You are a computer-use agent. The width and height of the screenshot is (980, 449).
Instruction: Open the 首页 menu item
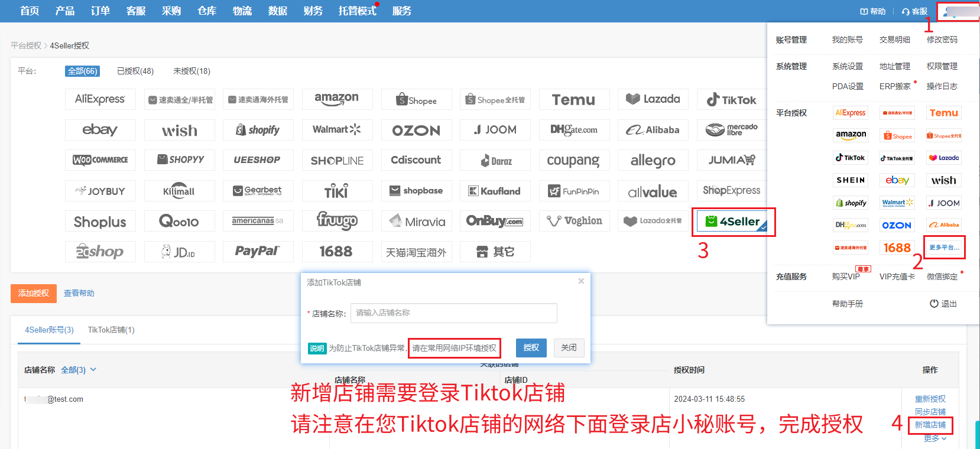[x=30, y=11]
